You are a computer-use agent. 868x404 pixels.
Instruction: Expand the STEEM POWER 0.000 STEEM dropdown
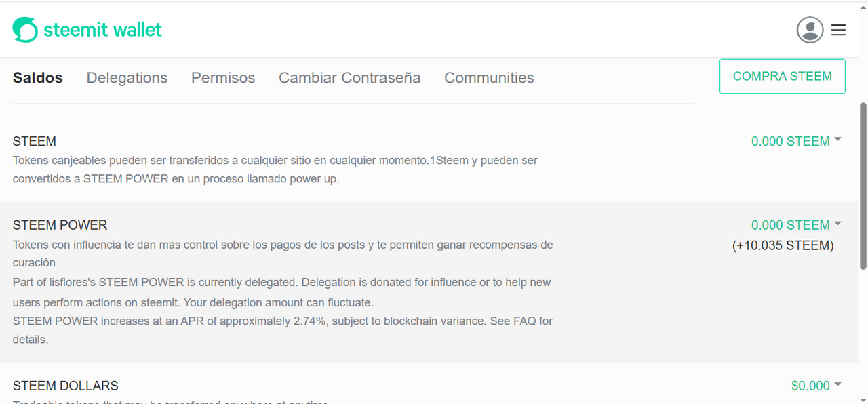tap(796, 225)
